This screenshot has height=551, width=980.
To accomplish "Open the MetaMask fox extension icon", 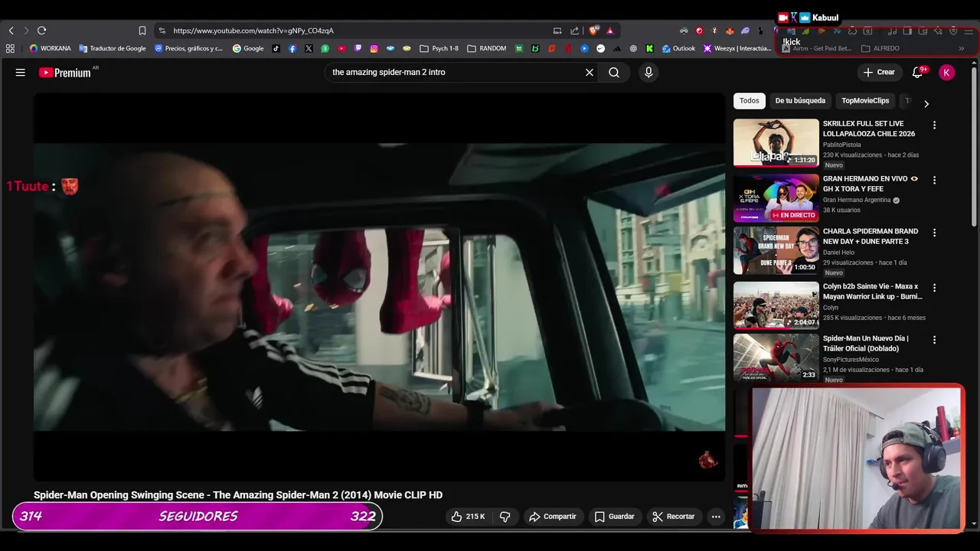I will tap(730, 31).
